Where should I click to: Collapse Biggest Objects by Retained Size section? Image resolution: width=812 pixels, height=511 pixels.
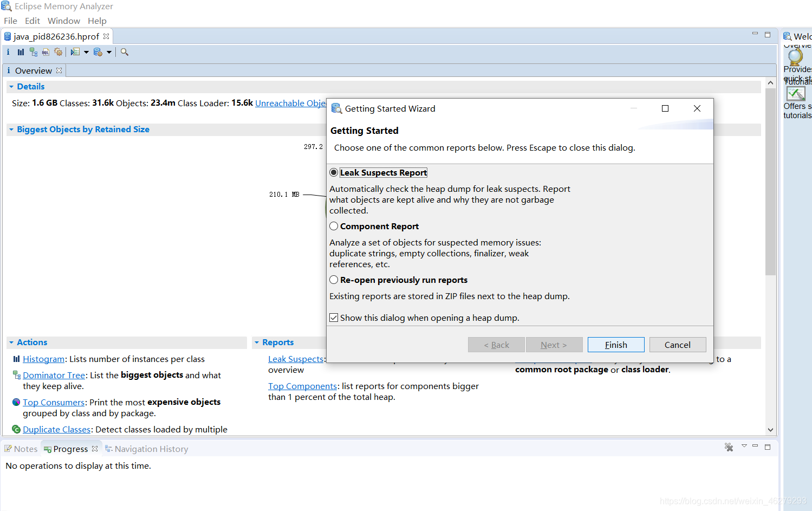[11, 130]
